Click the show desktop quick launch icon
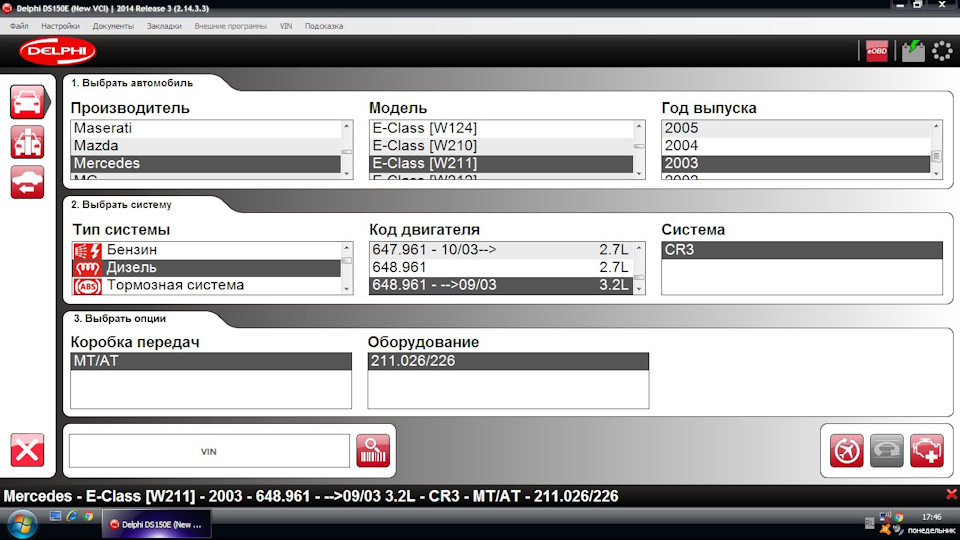This screenshot has height=540, width=960. (x=55, y=517)
